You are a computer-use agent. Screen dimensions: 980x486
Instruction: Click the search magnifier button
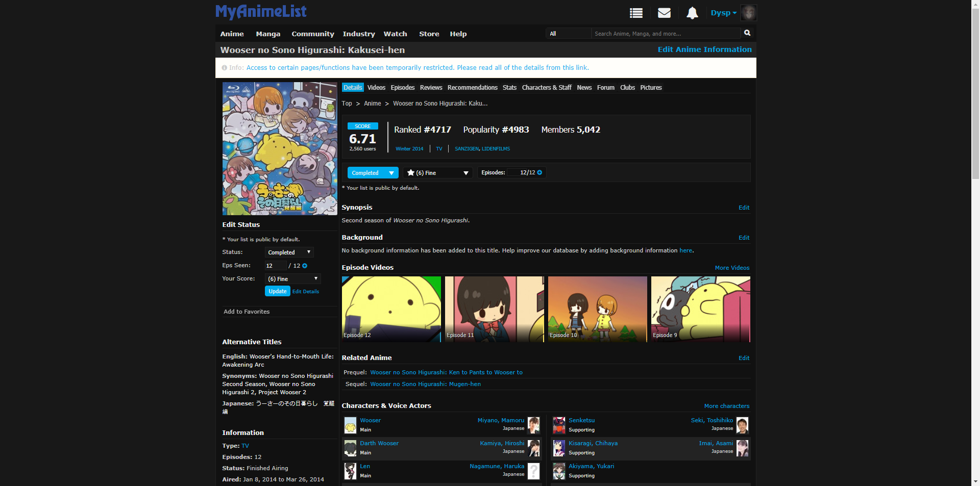[x=747, y=33]
